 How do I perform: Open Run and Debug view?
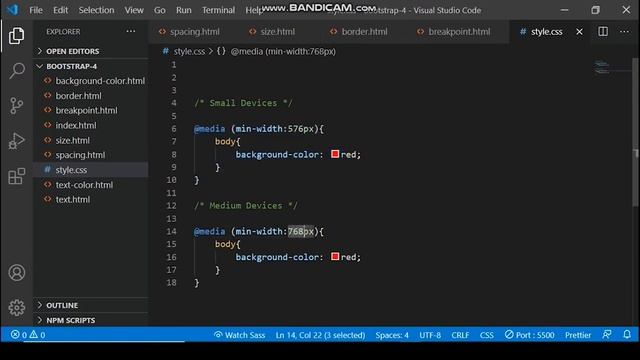pos(16,141)
